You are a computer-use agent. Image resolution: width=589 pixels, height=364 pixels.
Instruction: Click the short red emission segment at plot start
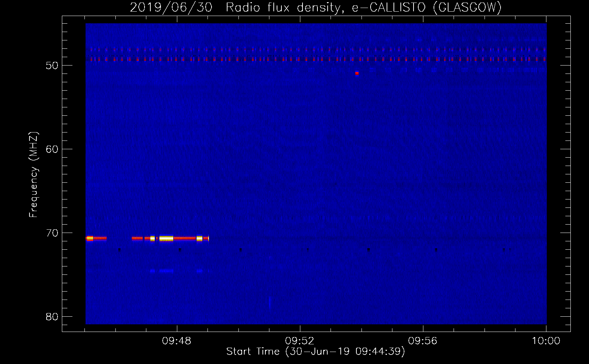pos(96,238)
